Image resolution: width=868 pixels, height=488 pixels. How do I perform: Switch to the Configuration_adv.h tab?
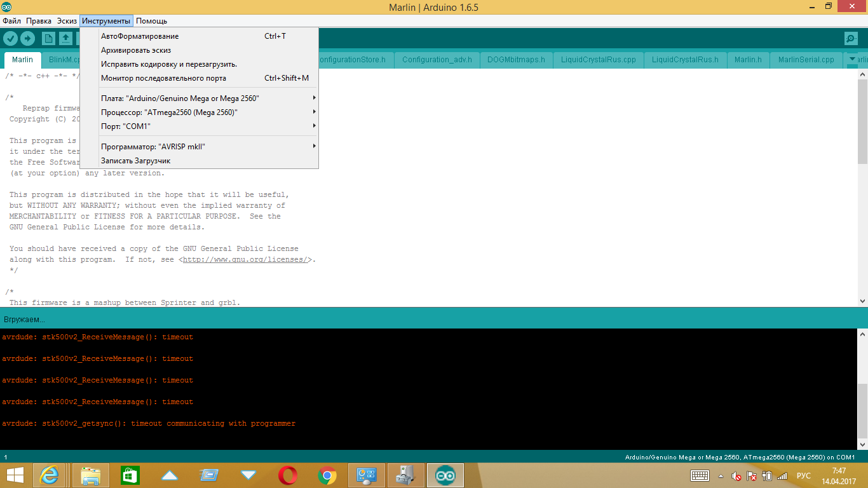(x=437, y=60)
